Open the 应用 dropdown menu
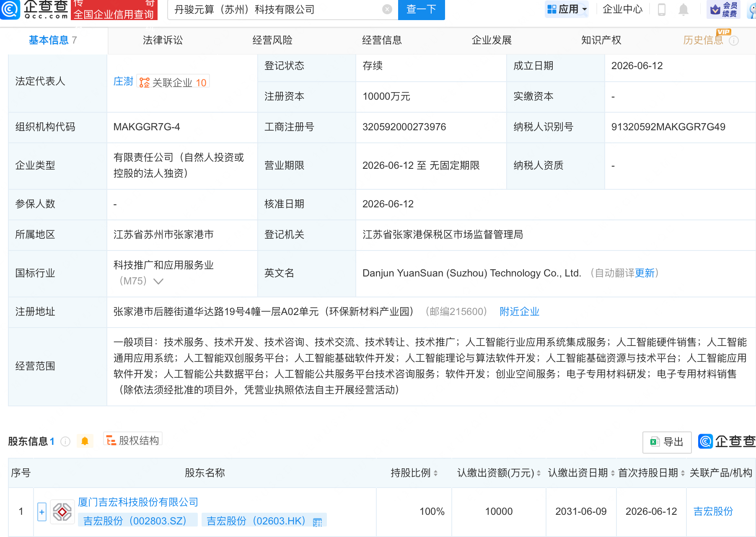 pyautogui.click(x=567, y=9)
